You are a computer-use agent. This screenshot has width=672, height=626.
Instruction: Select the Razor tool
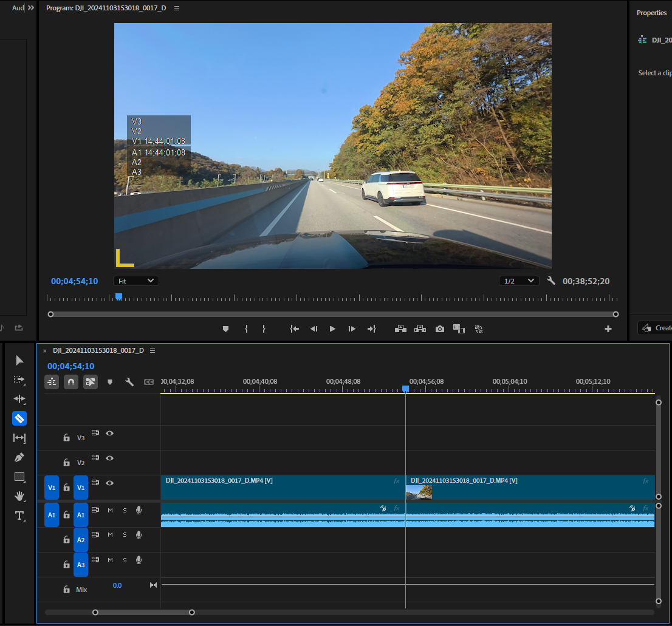19,418
